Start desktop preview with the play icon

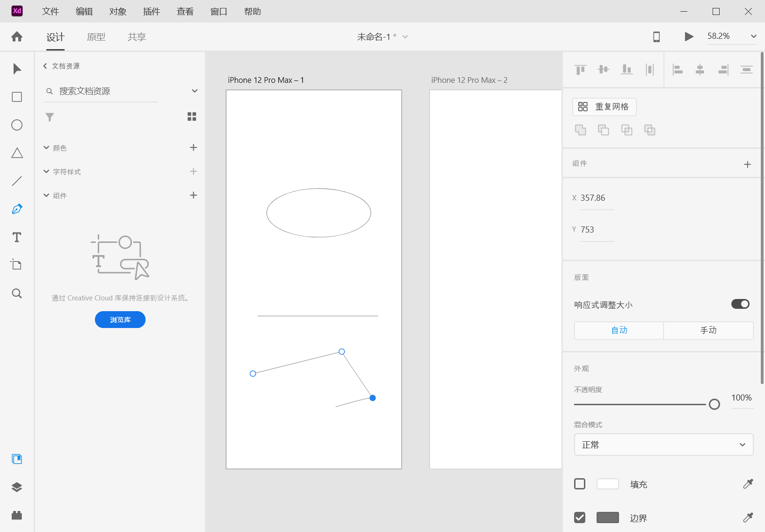688,36
